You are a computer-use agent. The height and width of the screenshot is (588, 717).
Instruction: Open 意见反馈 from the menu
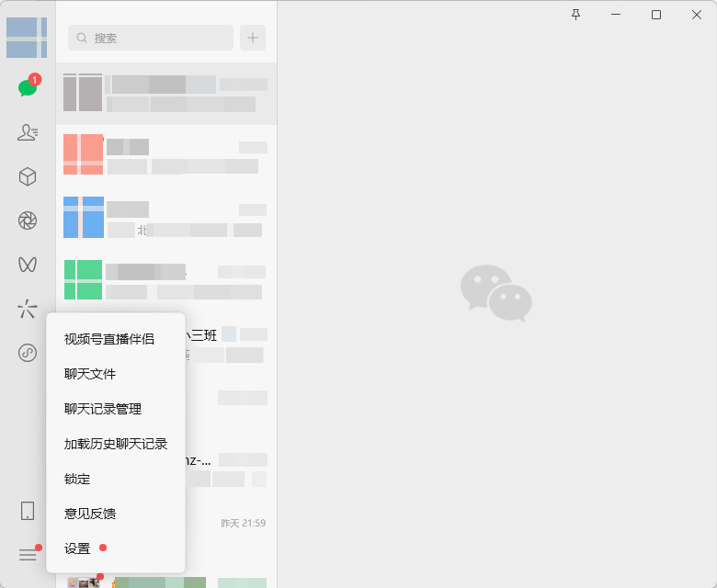click(116, 514)
